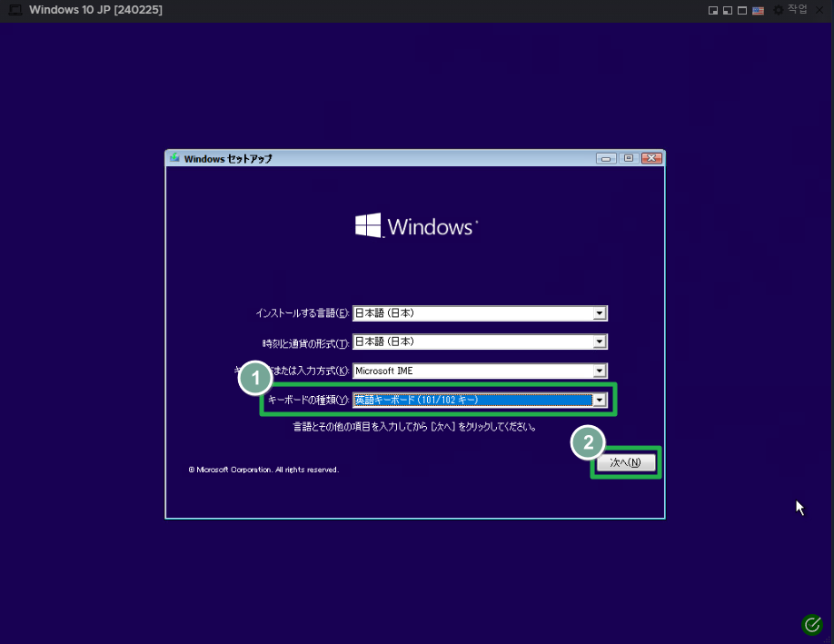The width and height of the screenshot is (834, 644).
Task: Select the 英語キーボード (101/102 キー) field
Action: (471, 400)
